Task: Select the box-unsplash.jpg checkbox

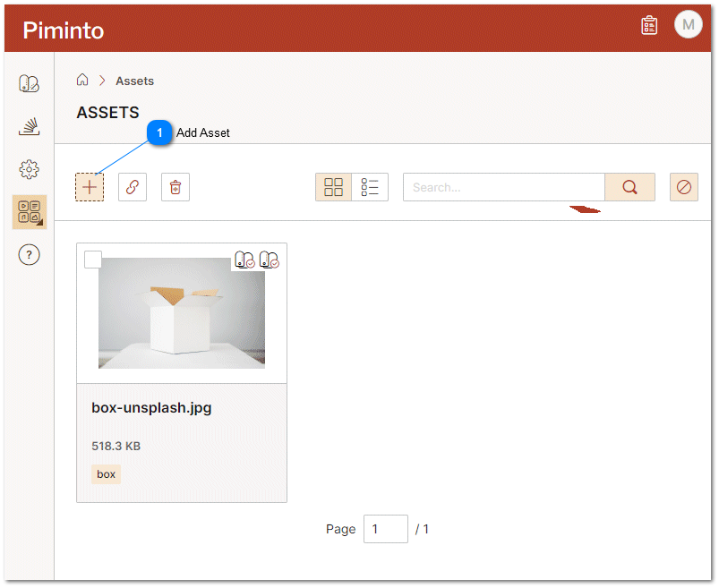Action: click(x=93, y=260)
